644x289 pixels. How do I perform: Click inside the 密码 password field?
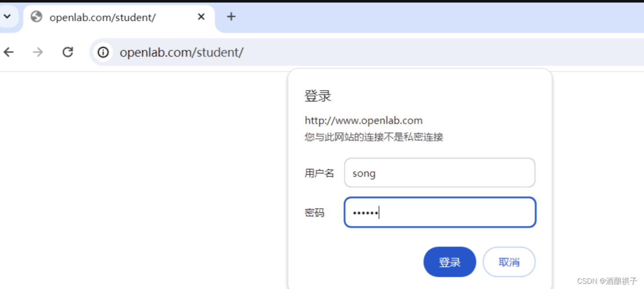pyautogui.click(x=439, y=212)
